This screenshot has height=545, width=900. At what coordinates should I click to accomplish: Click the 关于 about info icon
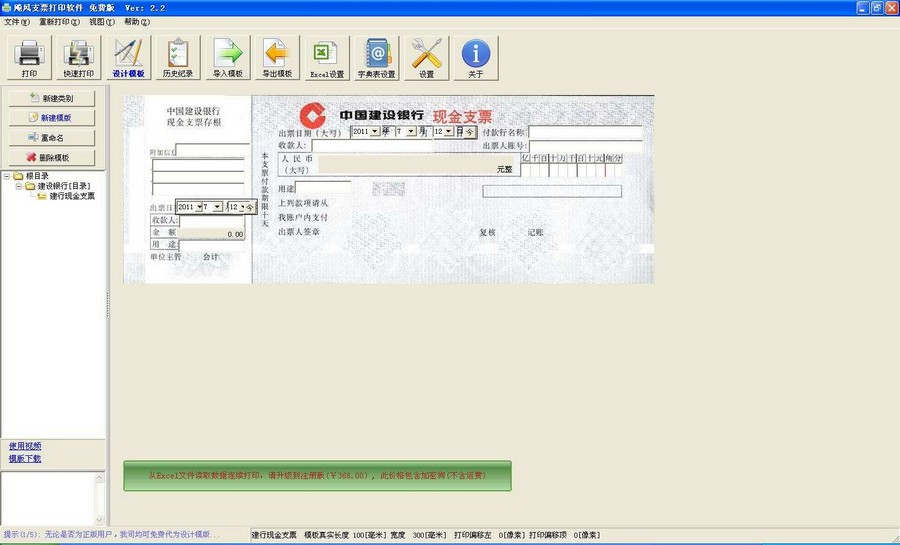(476, 57)
